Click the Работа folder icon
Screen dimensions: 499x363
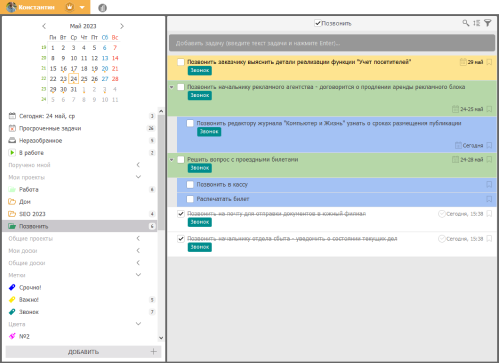pyautogui.click(x=12, y=189)
